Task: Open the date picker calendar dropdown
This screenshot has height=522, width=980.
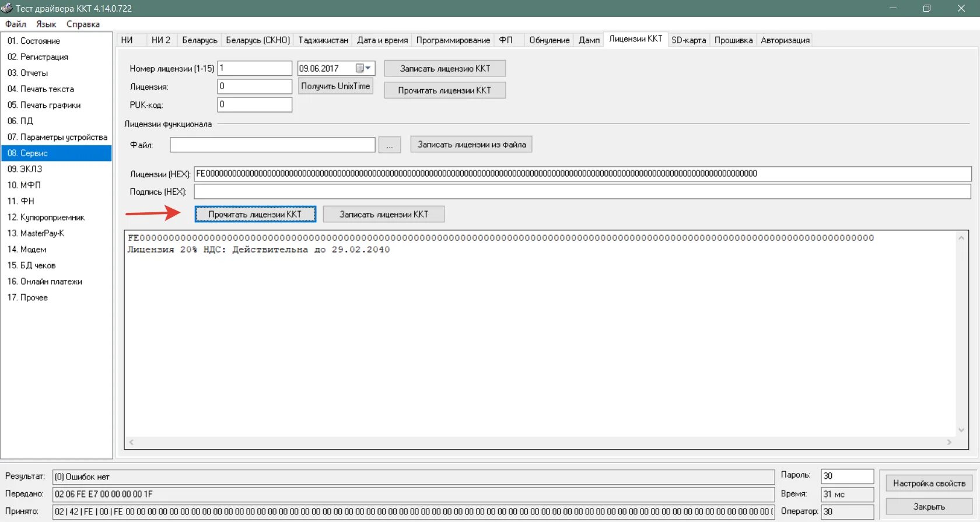Action: coord(363,68)
